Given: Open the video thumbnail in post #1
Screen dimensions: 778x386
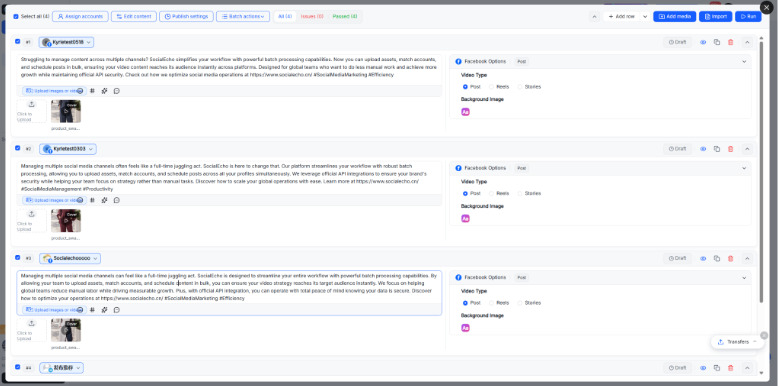Looking at the screenshot, I should pyautogui.click(x=66, y=111).
